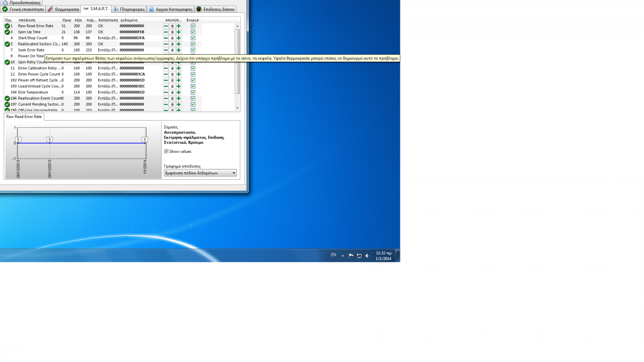
Task: Select the S.M.A.R.T. tab
Action: pos(96,9)
